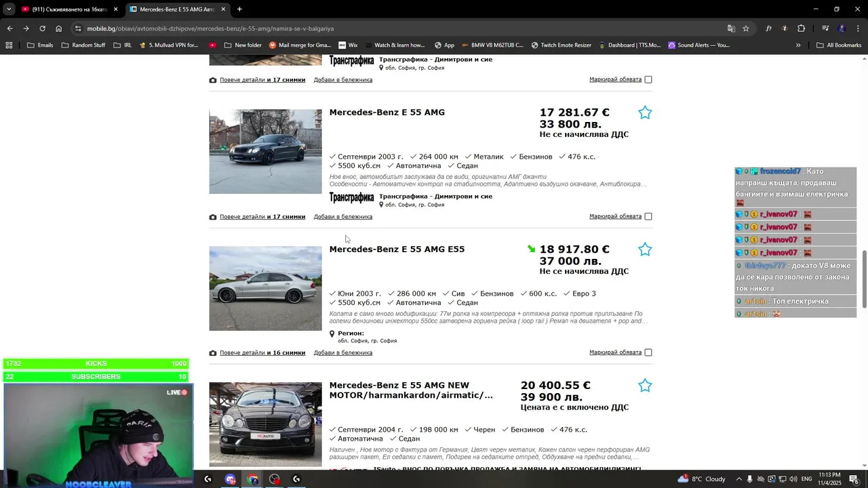Click Добави в бележника for 37 000 лв. listing

point(343,353)
